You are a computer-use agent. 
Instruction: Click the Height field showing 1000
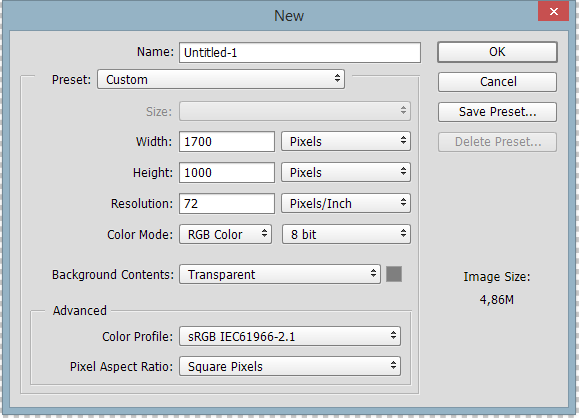click(227, 172)
